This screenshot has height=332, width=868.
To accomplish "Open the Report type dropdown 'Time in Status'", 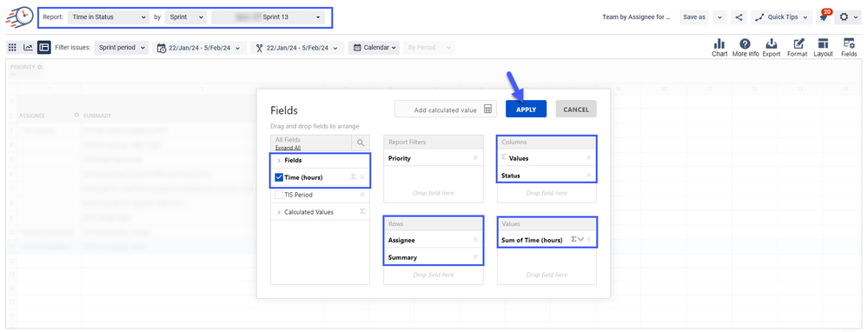I will [x=109, y=17].
